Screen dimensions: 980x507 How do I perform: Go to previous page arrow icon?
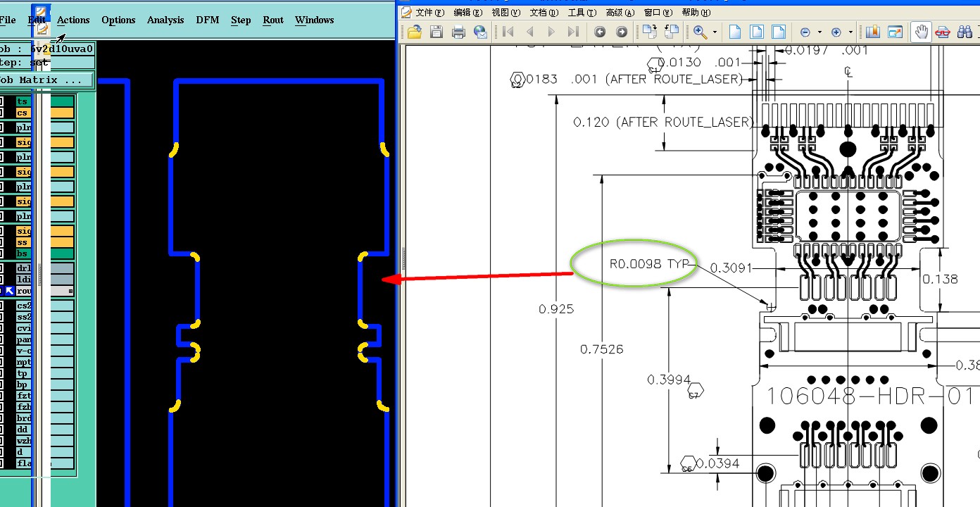pyautogui.click(x=530, y=32)
